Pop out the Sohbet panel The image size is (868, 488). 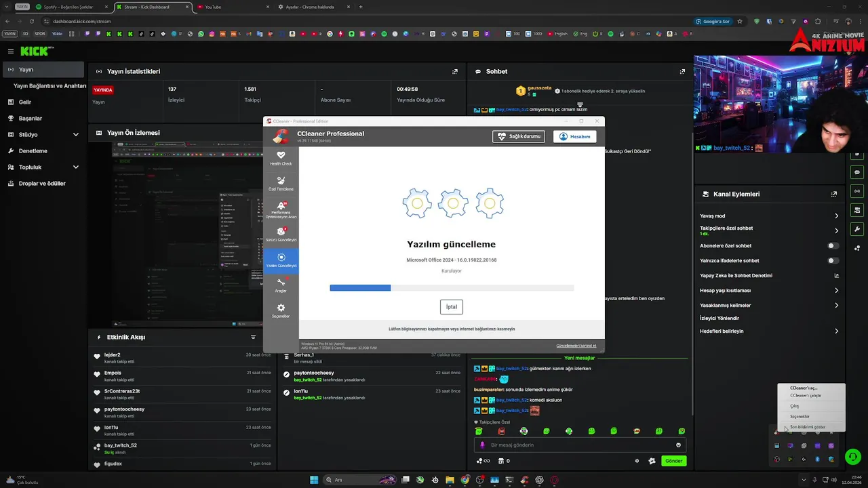tap(682, 71)
